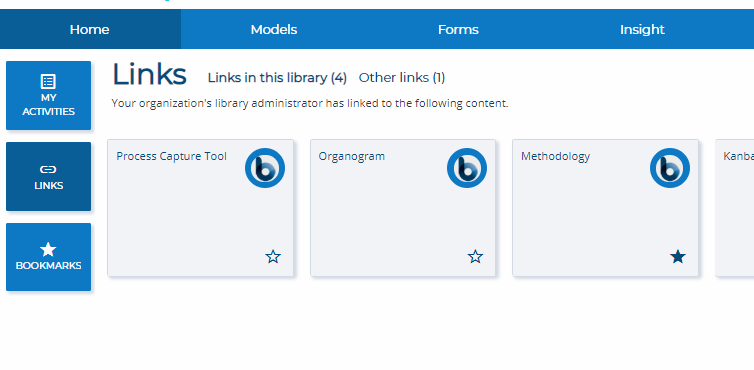Image resolution: width=754 pixels, height=370 pixels.
Task: Toggle the Organogram bookmark star
Action: 476,256
